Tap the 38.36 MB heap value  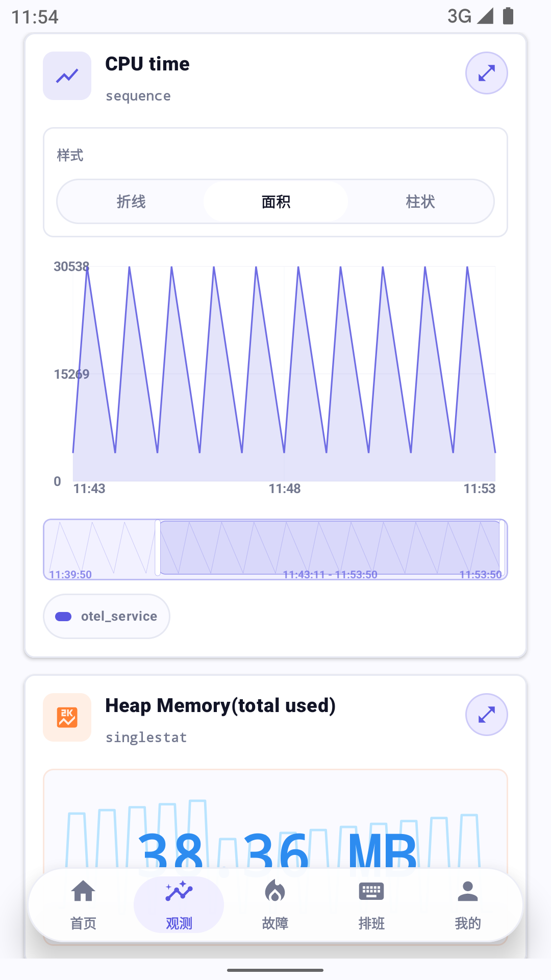point(278,850)
